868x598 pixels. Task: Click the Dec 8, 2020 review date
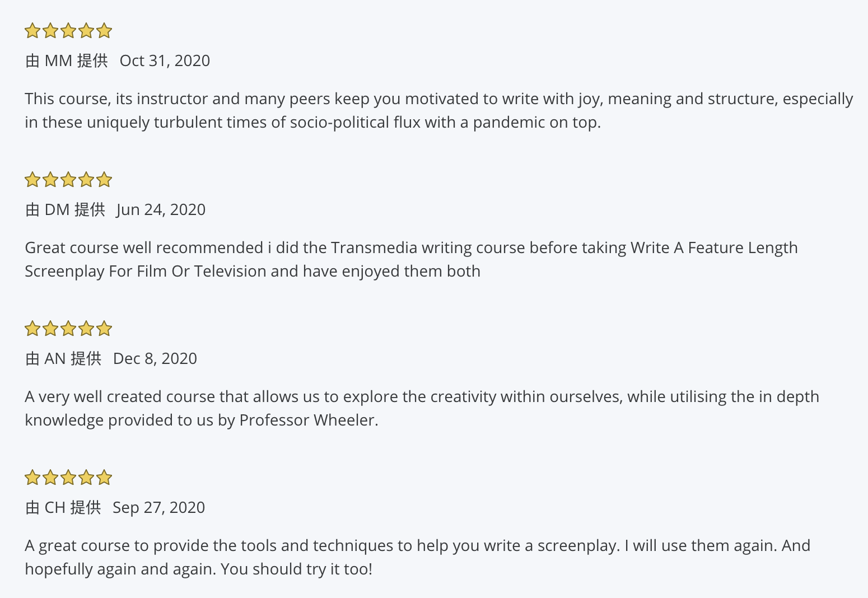click(155, 358)
